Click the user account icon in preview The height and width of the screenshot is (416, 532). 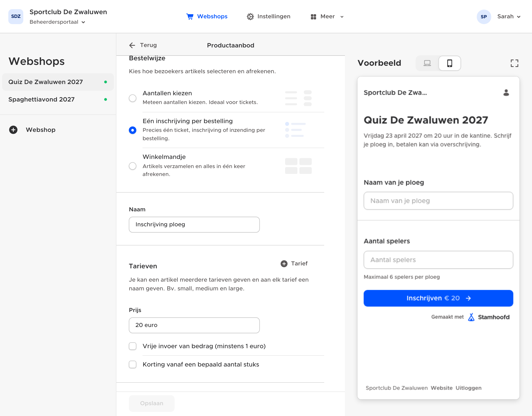coord(506,92)
